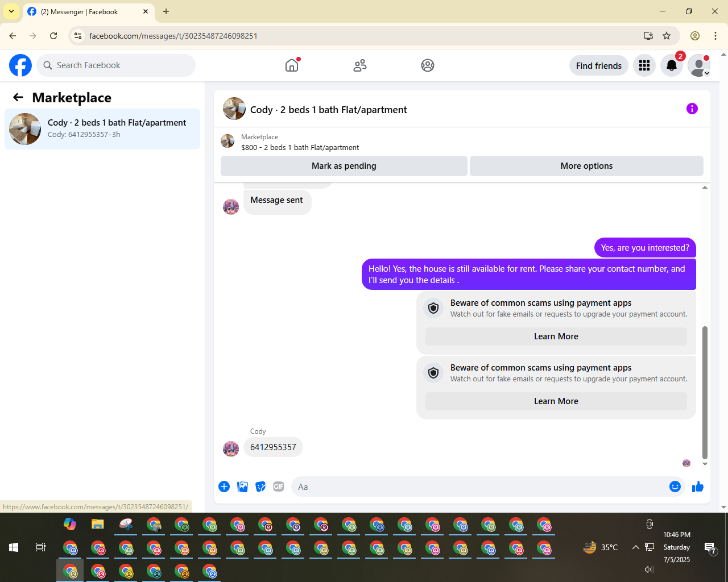728x582 pixels.
Task: Open Copilot icon on taskbar
Action: click(x=70, y=524)
